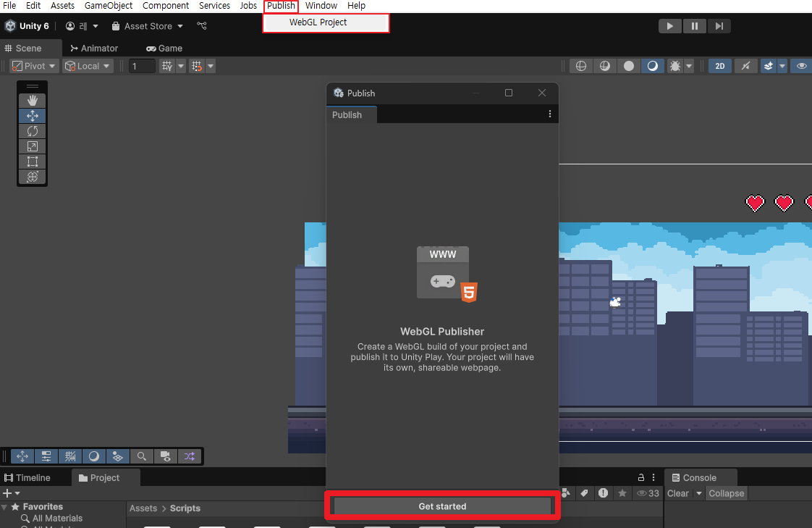
Task: Choose shaded wireframe draw mode icon
Action: 605,66
